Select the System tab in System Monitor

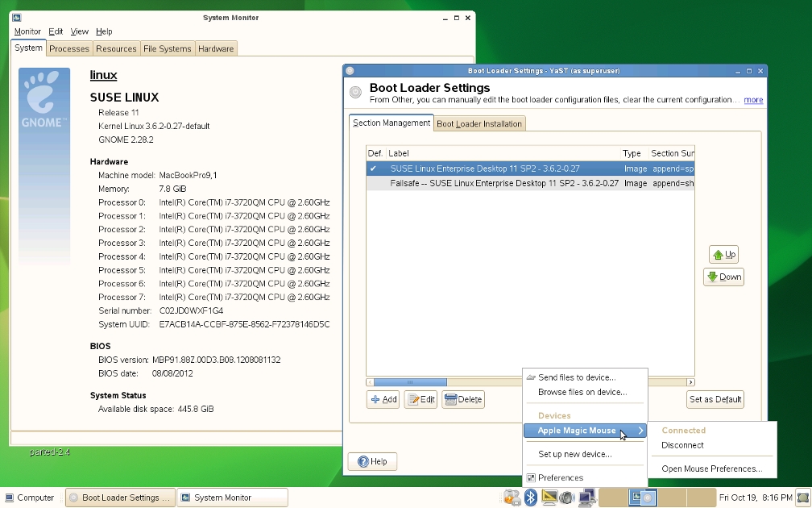28,48
